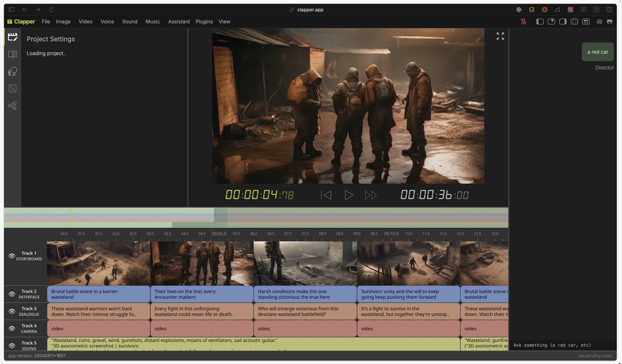The width and height of the screenshot is (622, 364).
Task: Click the fullscreen expand icon on preview
Action: coord(500,37)
